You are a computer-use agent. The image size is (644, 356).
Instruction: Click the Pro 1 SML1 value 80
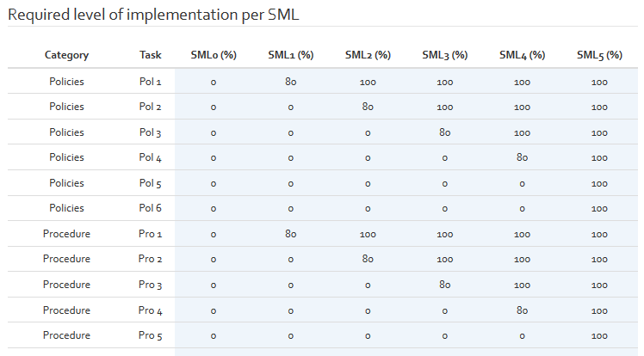(x=291, y=234)
